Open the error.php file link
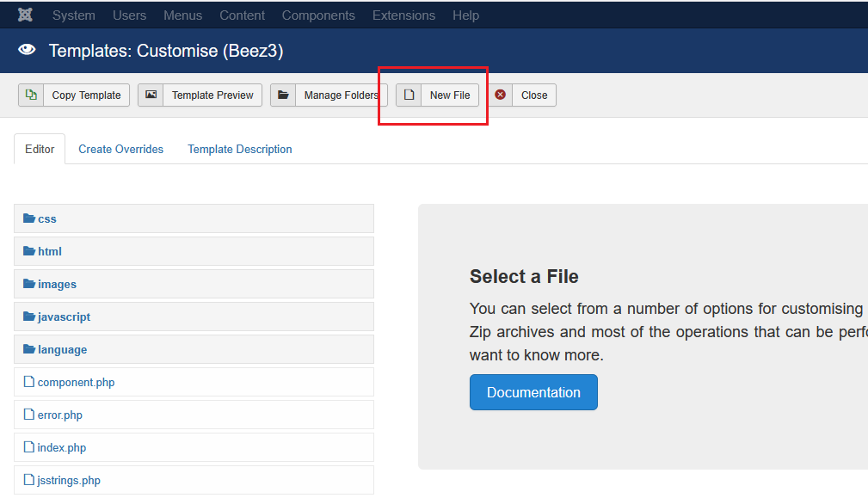The image size is (868, 498). click(x=59, y=415)
